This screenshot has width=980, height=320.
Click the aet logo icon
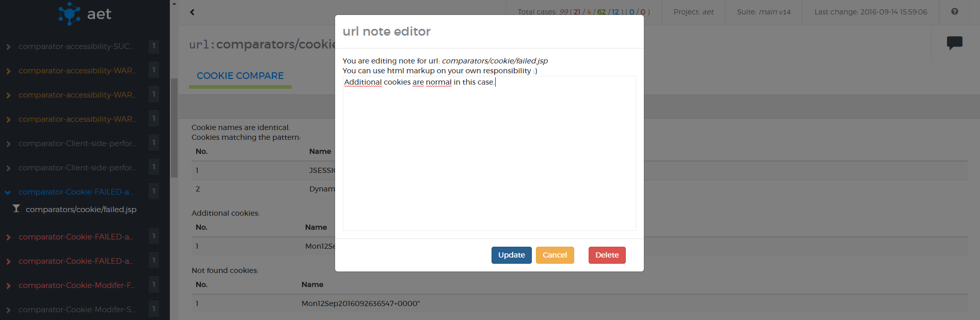69,14
